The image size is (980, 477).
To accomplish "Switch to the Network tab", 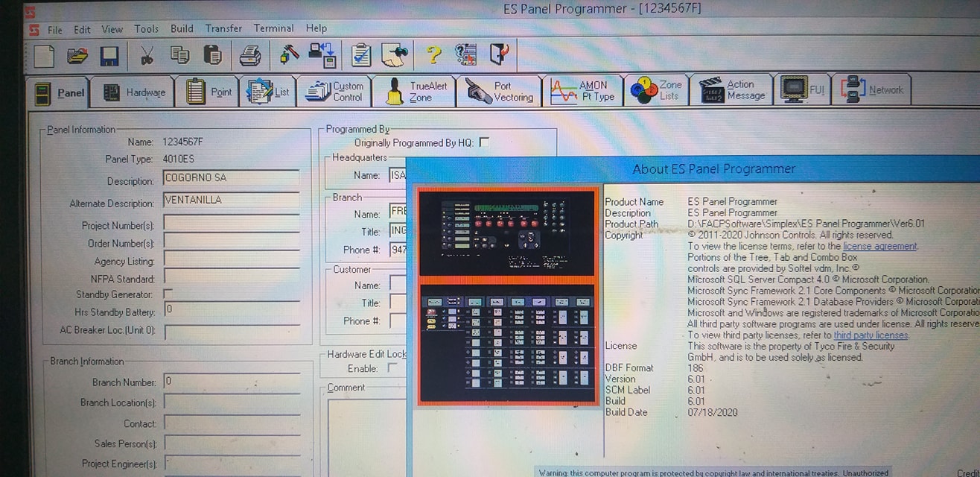I will 871,89.
